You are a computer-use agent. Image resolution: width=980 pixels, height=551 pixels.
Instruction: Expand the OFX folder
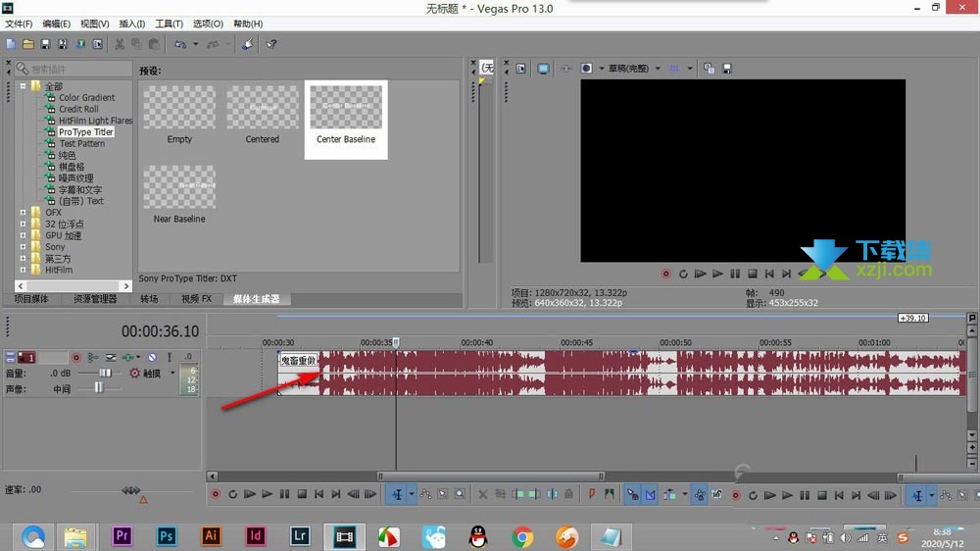pos(24,213)
